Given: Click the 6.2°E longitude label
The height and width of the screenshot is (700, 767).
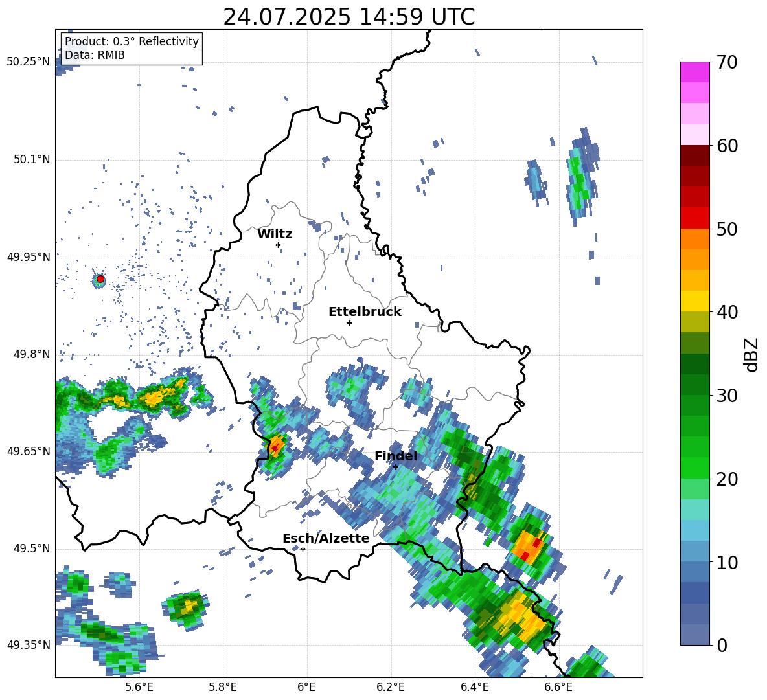Looking at the screenshot, I should (391, 688).
